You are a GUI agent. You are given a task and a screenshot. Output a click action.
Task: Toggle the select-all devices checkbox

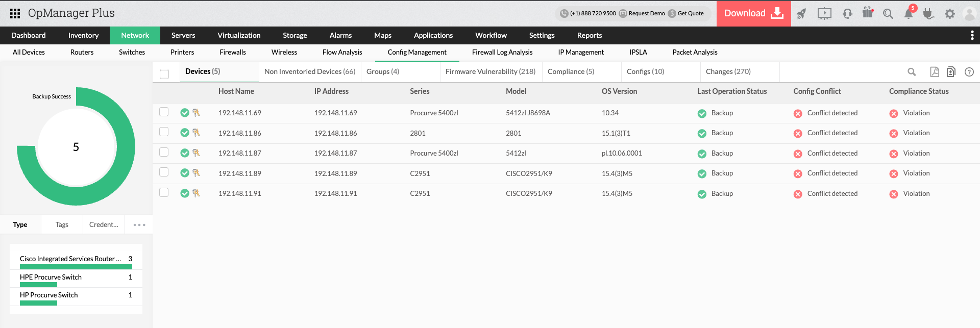164,74
